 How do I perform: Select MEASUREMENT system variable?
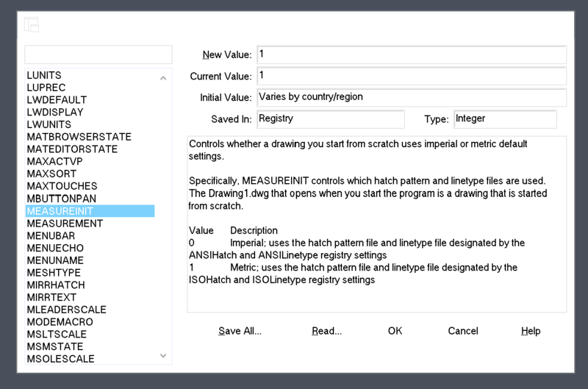(65, 224)
